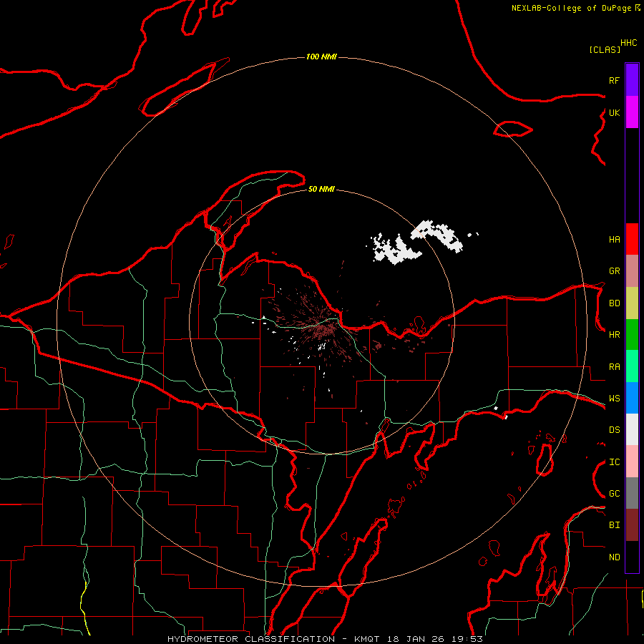Click the HA legend label

[x=614, y=239]
